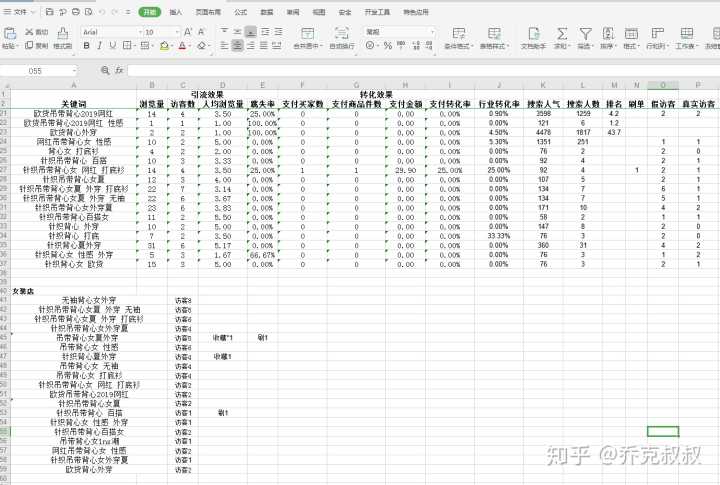720x485 pixels.
Task: Click the Clear eraser icon
Action: tap(201, 45)
